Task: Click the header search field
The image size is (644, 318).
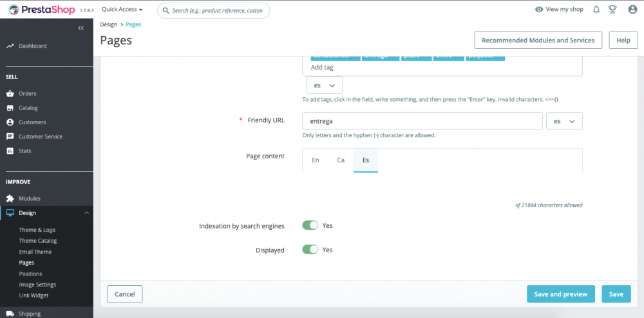Action: pos(214,11)
